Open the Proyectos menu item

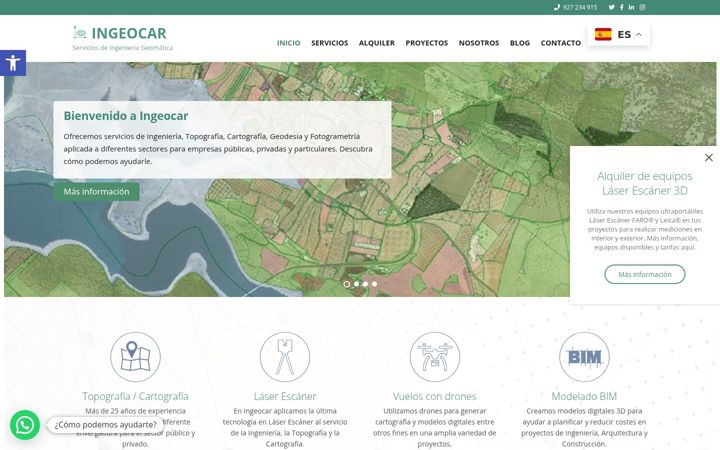[427, 43]
